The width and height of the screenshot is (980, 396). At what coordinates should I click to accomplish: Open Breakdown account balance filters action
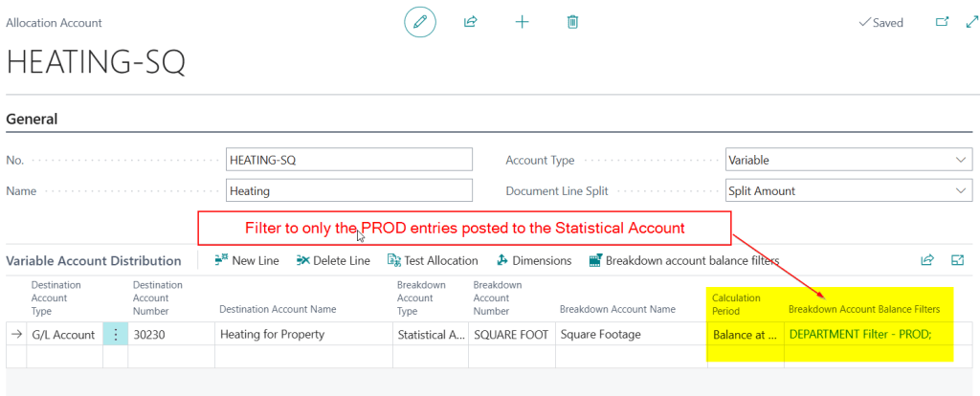684,260
